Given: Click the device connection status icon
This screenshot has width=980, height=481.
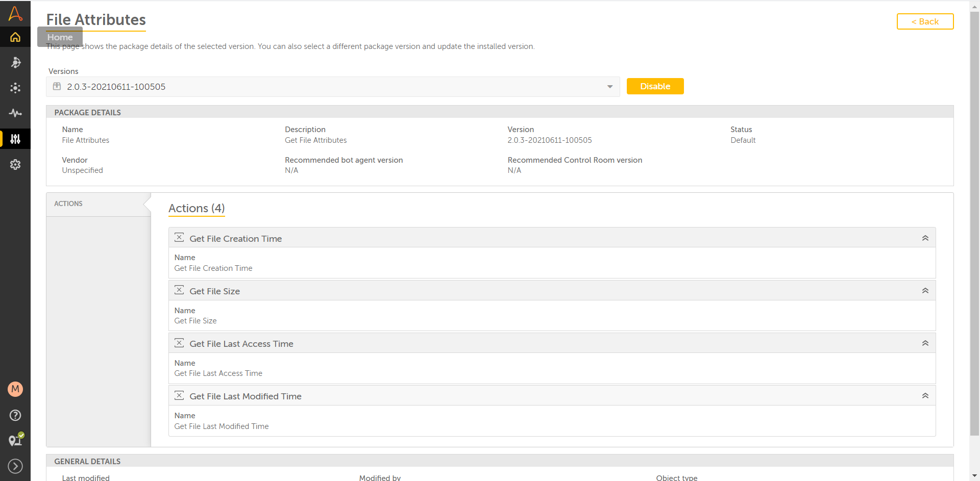Looking at the screenshot, I should tap(15, 440).
